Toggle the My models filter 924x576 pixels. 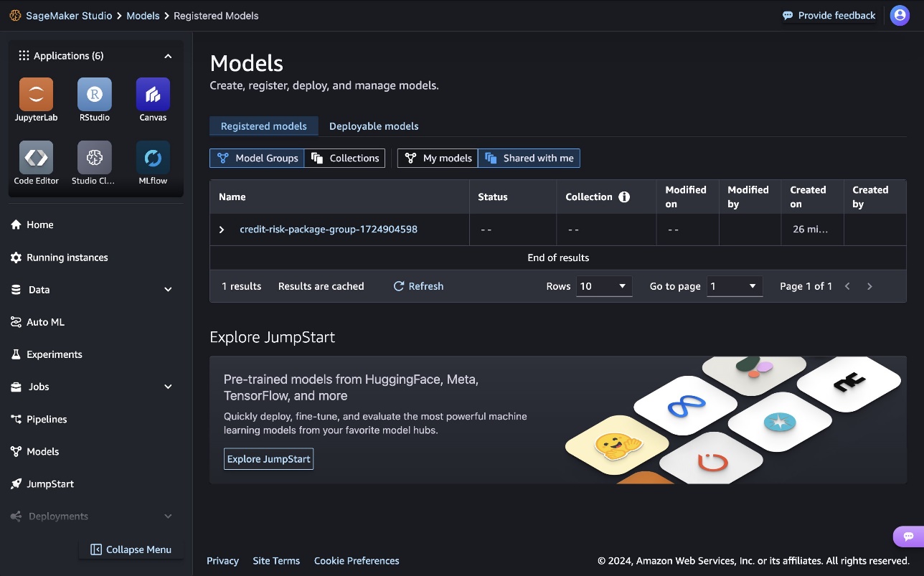438,159
